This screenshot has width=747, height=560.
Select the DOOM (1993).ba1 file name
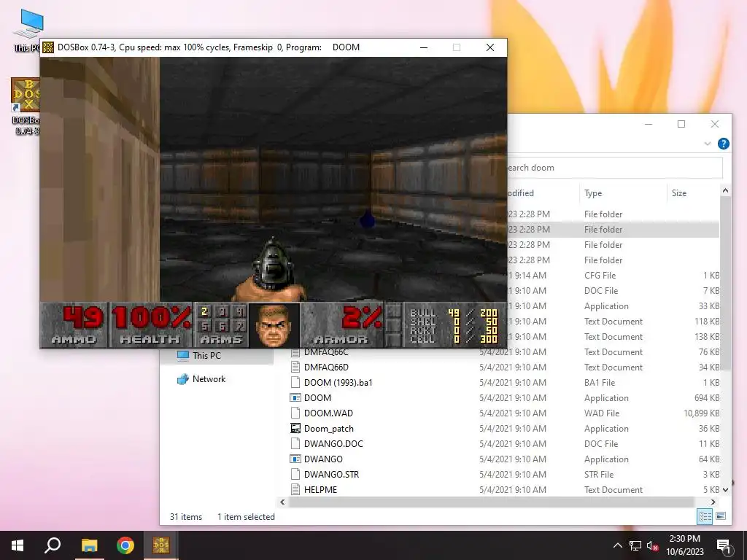(338, 382)
